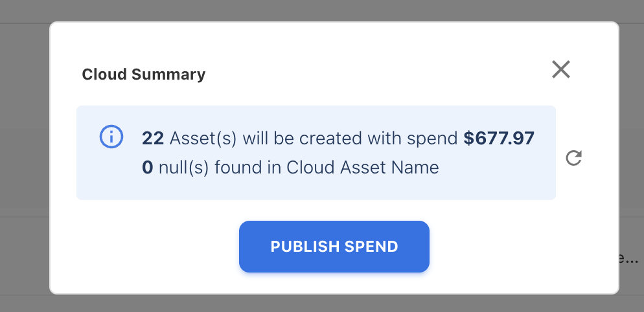Click the blue info circle icon
Image resolution: width=644 pixels, height=312 pixels.
click(x=111, y=137)
